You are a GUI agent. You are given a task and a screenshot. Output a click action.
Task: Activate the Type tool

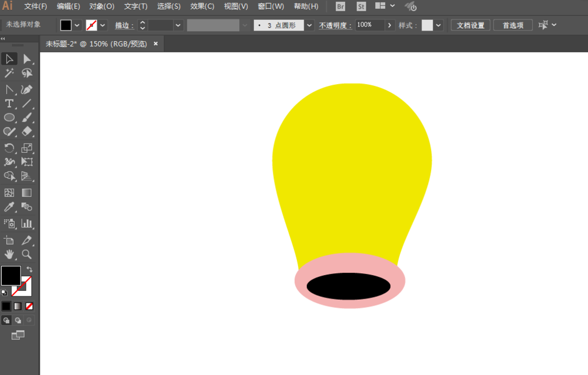9,103
